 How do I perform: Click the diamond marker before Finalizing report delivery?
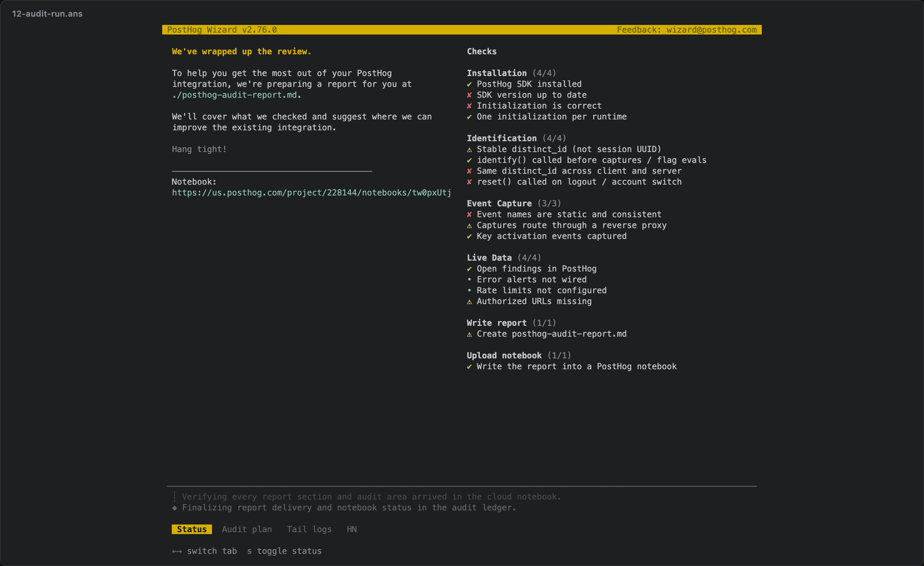click(174, 508)
